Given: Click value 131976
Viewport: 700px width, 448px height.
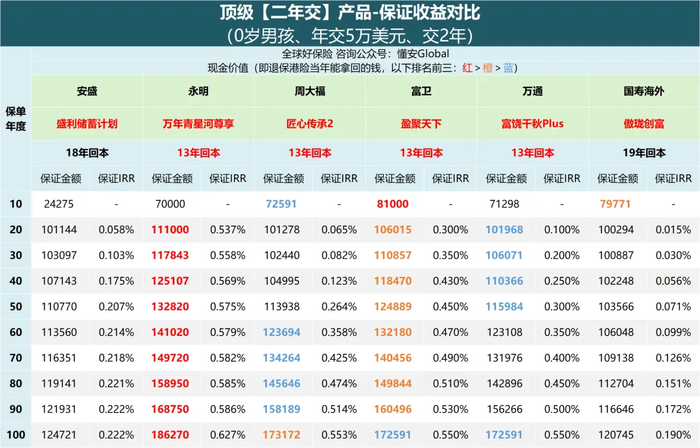Looking at the screenshot, I should (504, 358).
